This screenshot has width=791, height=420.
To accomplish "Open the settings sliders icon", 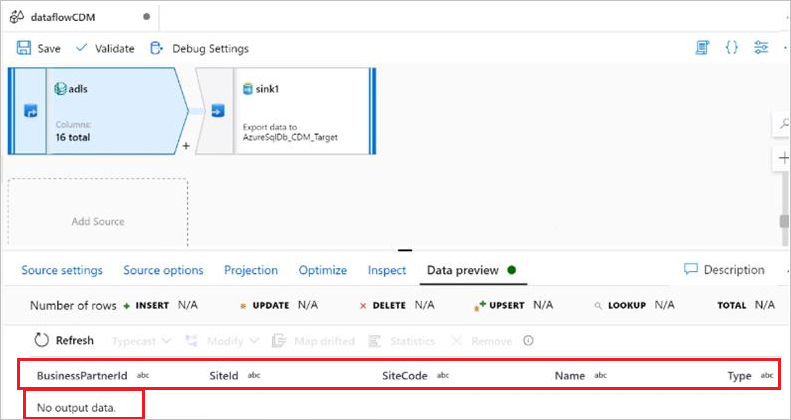I will coord(761,47).
